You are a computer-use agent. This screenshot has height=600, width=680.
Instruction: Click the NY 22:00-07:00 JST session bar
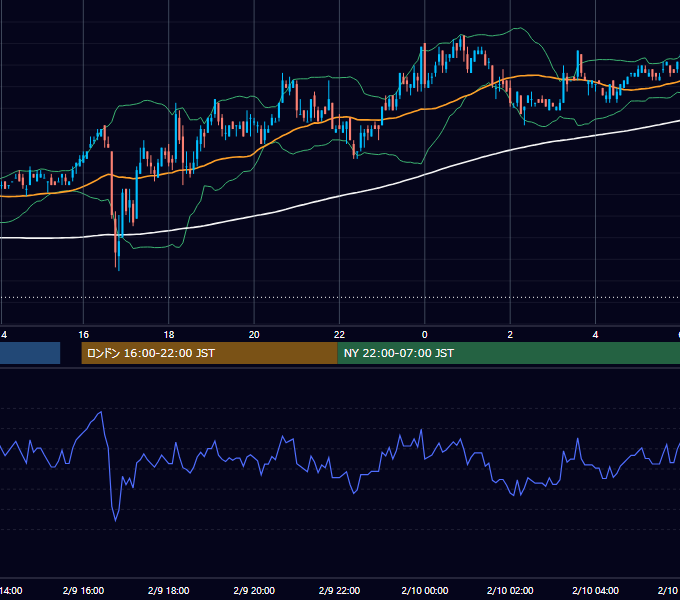pyautogui.click(x=509, y=353)
